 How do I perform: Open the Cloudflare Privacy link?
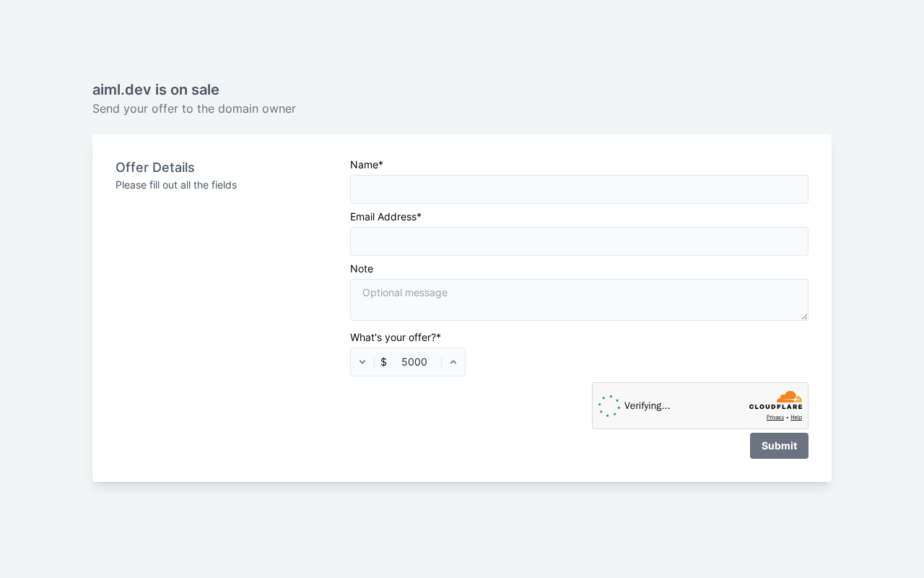click(x=775, y=418)
